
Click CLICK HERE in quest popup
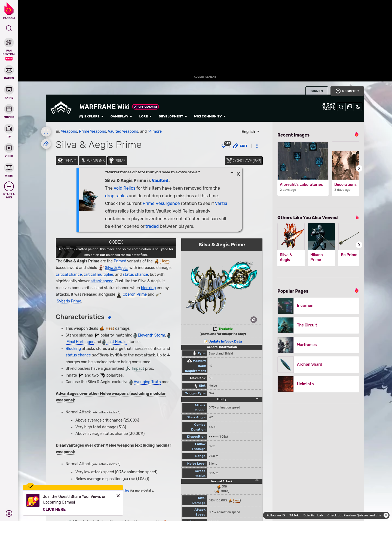(54, 509)
